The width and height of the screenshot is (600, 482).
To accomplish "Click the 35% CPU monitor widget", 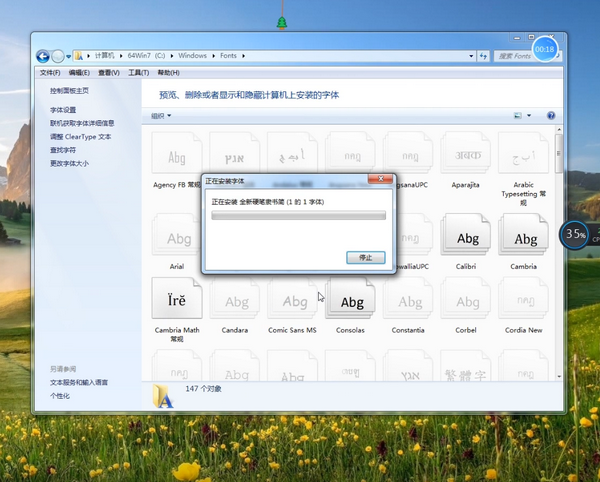I will point(574,234).
